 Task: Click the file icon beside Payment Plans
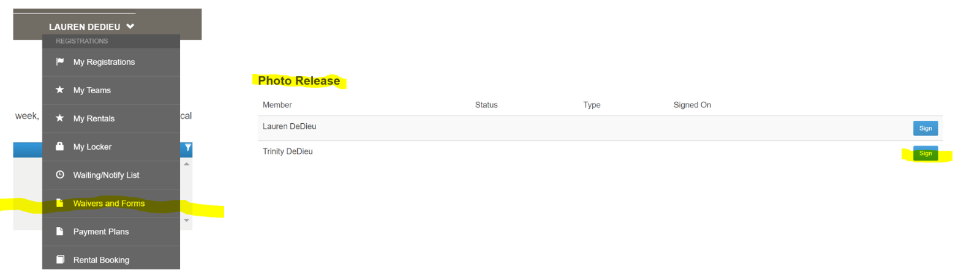(x=60, y=231)
